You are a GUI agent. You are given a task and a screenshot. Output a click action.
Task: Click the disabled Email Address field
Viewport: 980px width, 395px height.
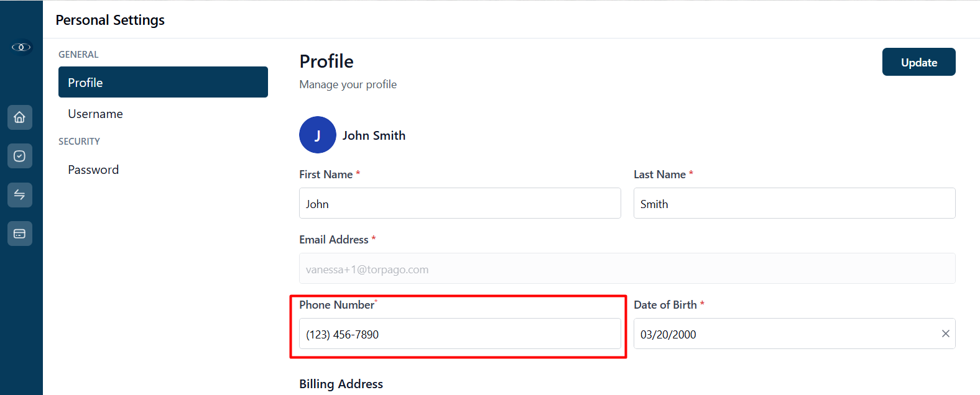tap(627, 268)
